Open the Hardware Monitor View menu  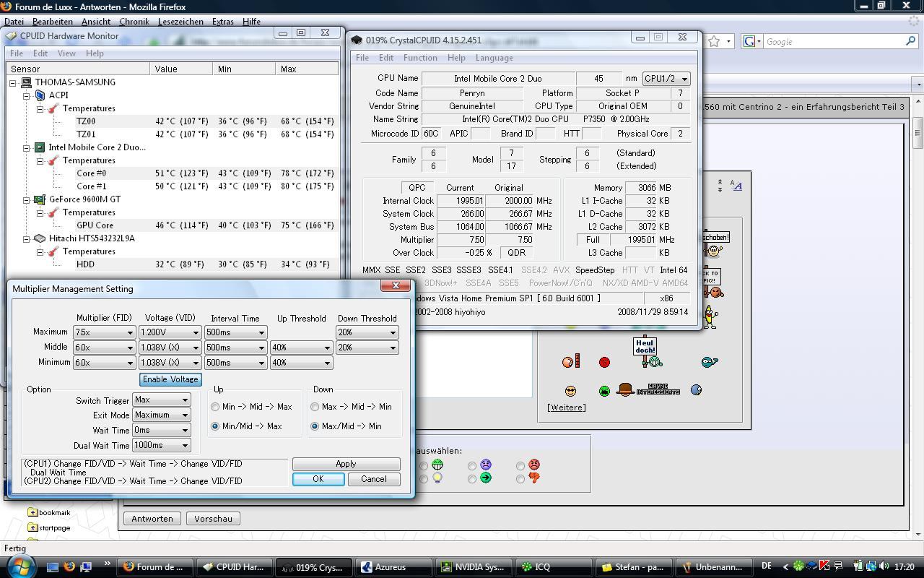[66, 53]
